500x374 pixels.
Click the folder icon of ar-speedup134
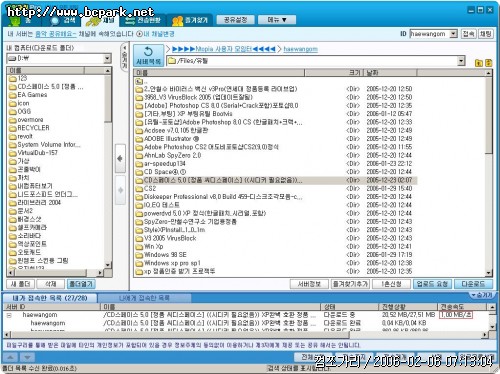139,164
